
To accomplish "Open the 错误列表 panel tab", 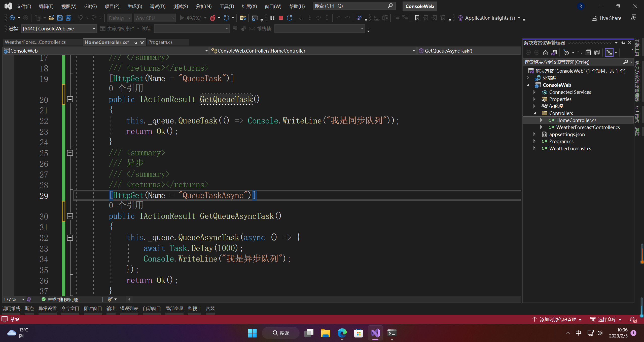I will coord(129,308).
